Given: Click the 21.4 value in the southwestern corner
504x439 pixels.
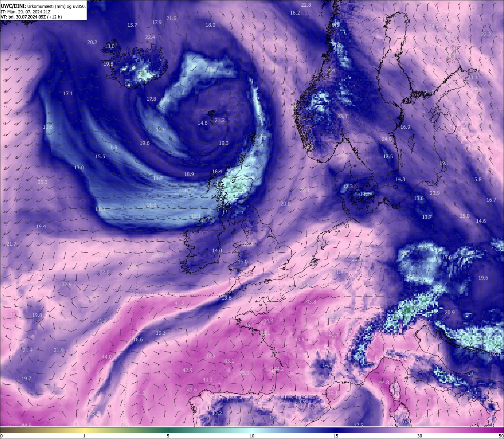Looking at the screenshot, I should 28,350.
